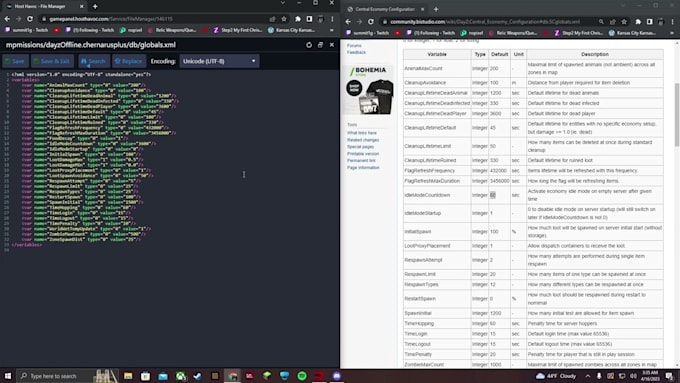680x383 pixels.
Task: Open Search in the file editor
Action: click(94, 61)
